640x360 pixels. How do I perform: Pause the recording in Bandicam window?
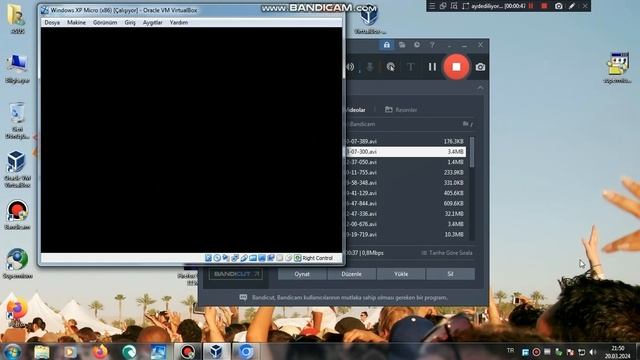pos(432,67)
